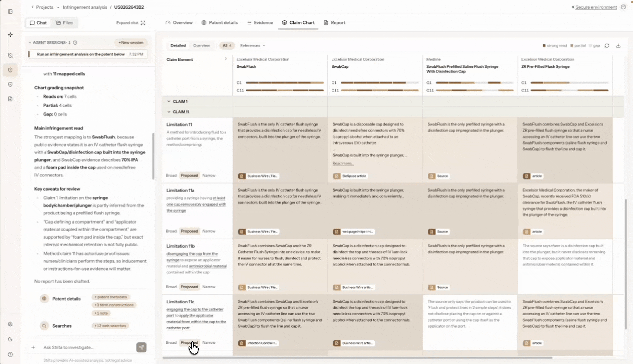The width and height of the screenshot is (633, 364).
Task: Switch to the Files tab
Action: point(64,23)
